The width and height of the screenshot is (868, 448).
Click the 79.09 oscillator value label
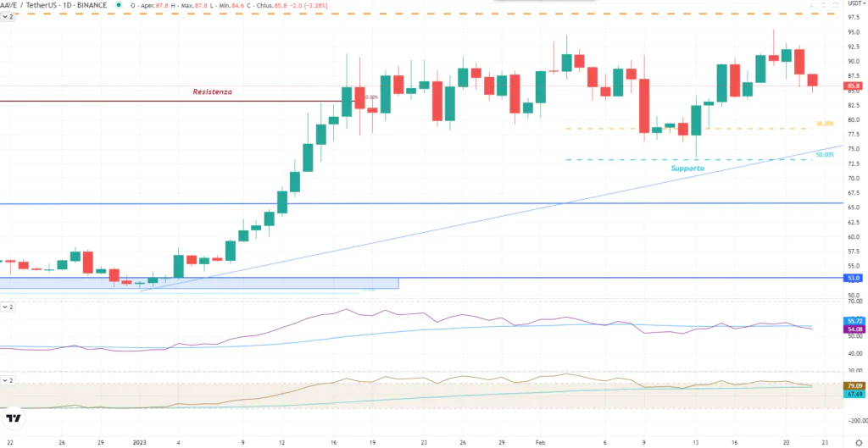click(x=853, y=385)
